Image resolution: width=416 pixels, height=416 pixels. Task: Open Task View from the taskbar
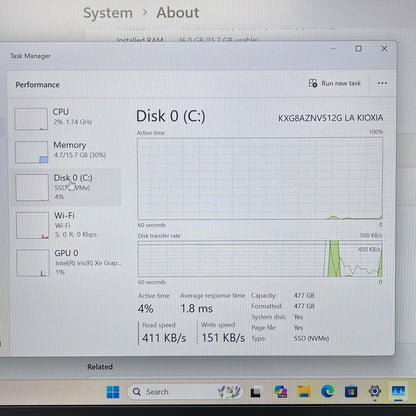256,392
